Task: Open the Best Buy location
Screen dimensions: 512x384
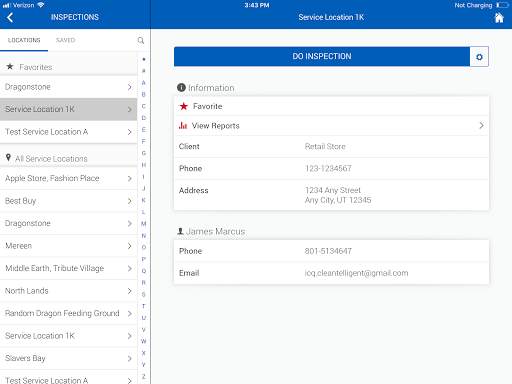Action: pyautogui.click(x=68, y=201)
